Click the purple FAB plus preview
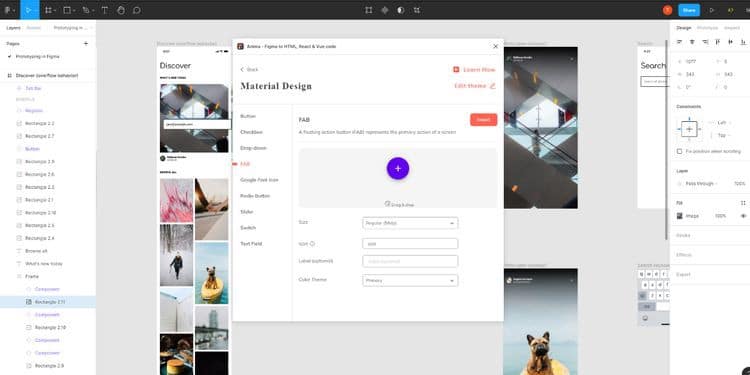This screenshot has height=375, width=750. coord(398,168)
